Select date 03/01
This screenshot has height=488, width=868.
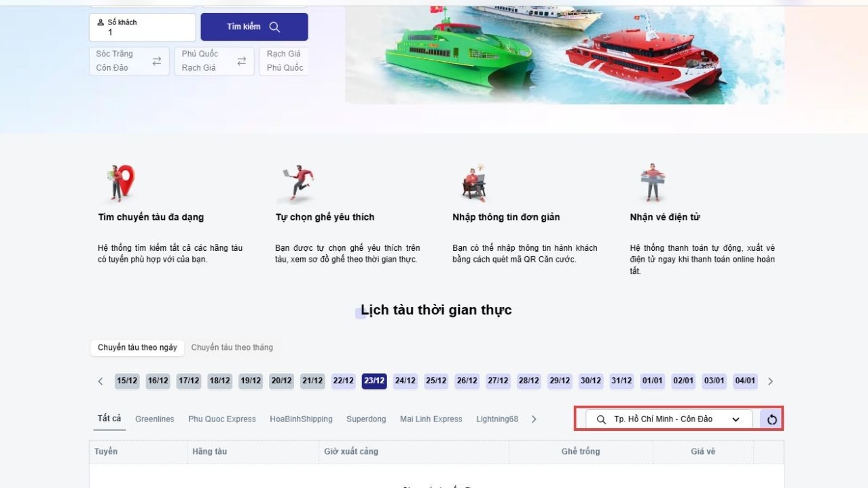(x=715, y=381)
